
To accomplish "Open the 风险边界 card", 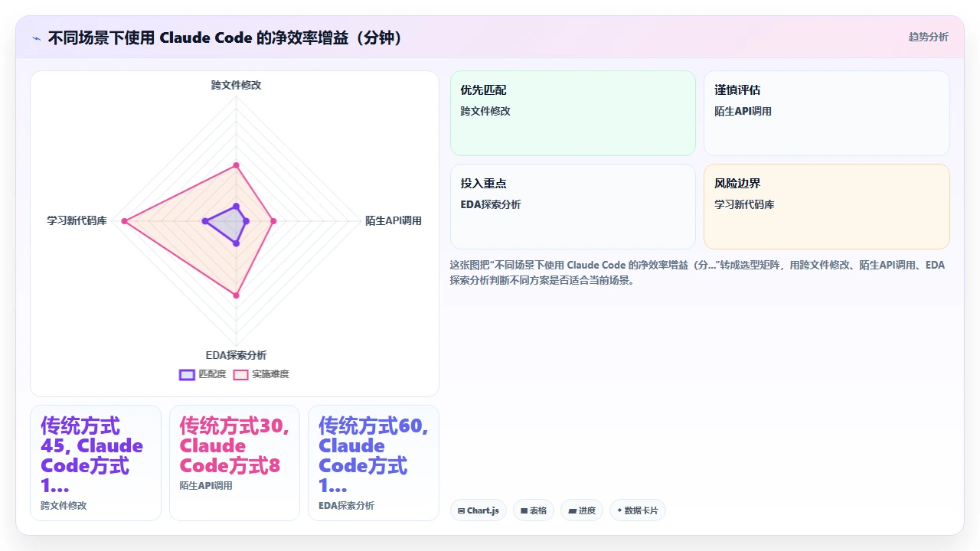I will 827,207.
